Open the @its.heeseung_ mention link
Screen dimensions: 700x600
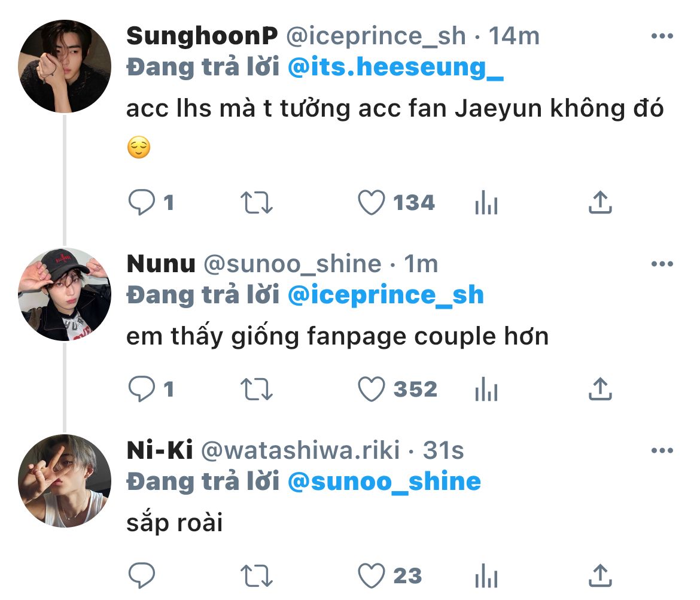[x=395, y=68]
